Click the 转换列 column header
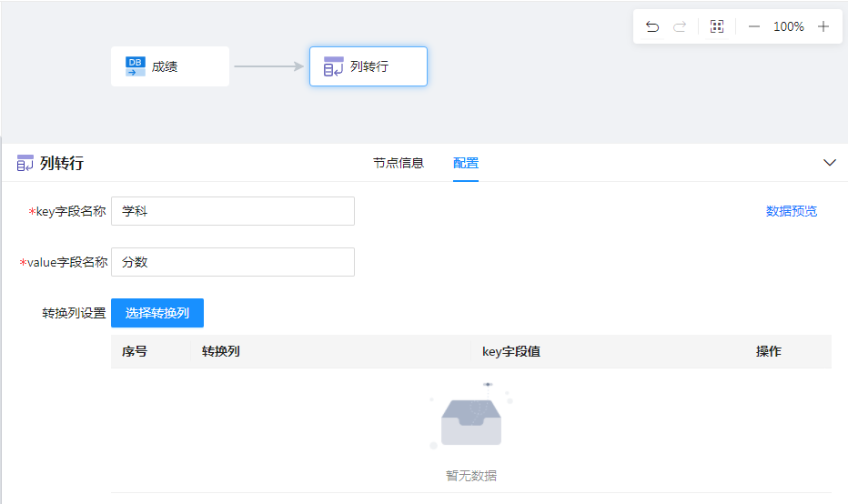848x504 pixels. click(221, 351)
